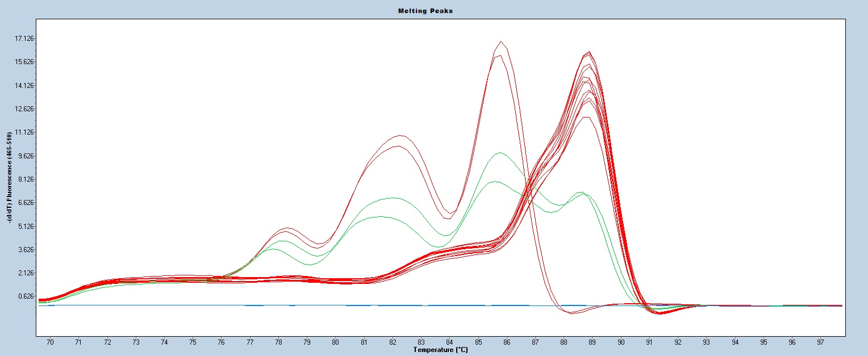Click the flat blue baseline curve at 75°C
Screen dimensions: 868x356
pyautogui.click(x=193, y=305)
